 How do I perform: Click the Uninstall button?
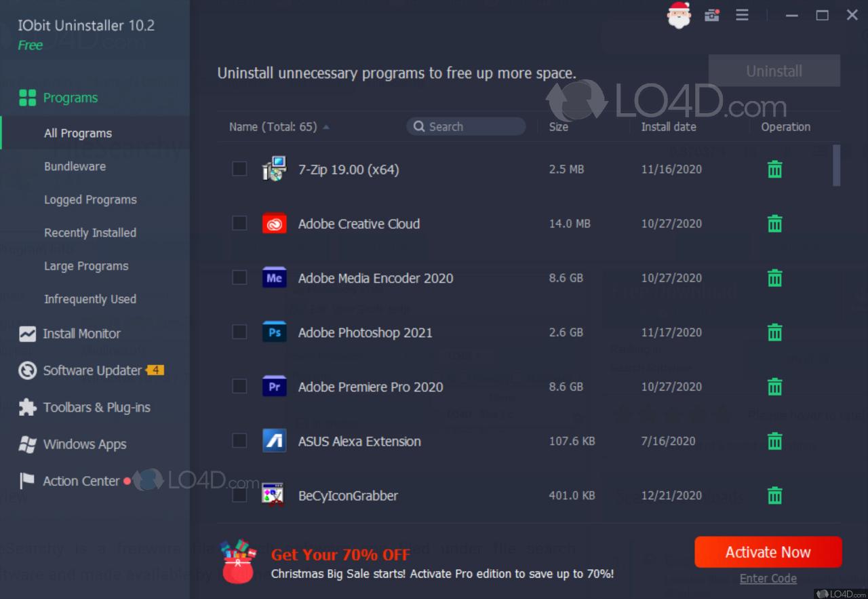point(774,71)
